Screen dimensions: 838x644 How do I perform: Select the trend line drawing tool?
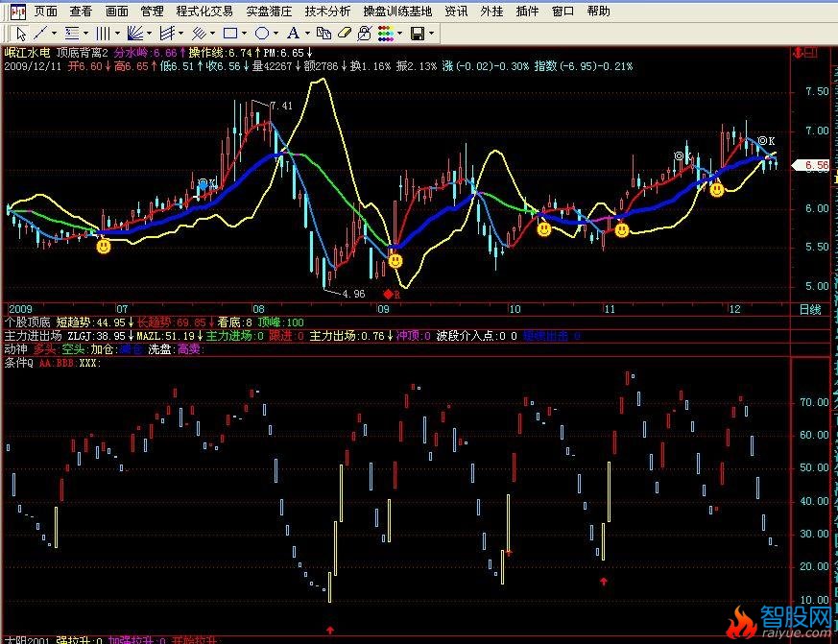tap(40, 34)
